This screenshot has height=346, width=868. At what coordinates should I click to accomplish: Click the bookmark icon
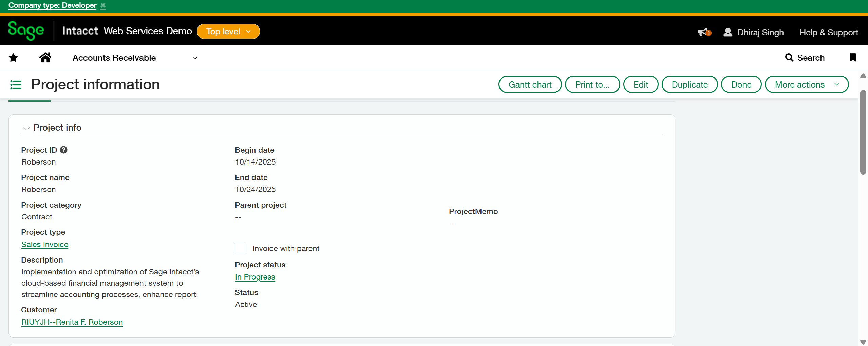coord(852,58)
